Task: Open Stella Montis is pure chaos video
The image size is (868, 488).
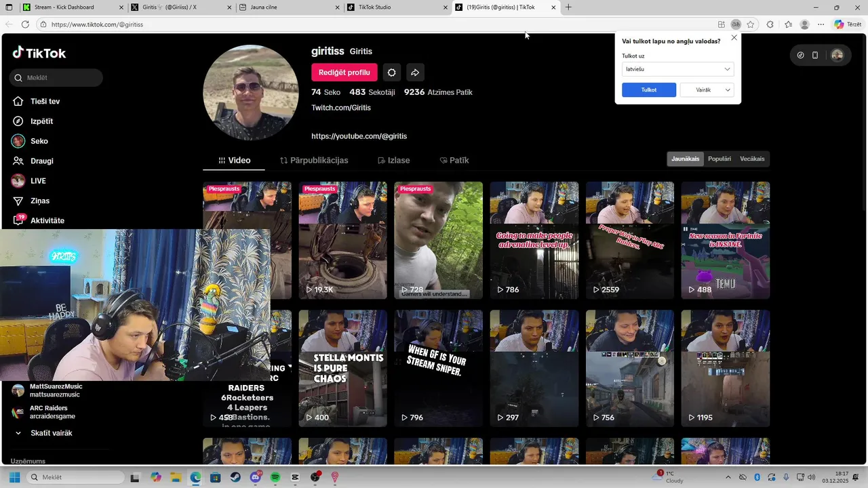Action: tap(343, 369)
